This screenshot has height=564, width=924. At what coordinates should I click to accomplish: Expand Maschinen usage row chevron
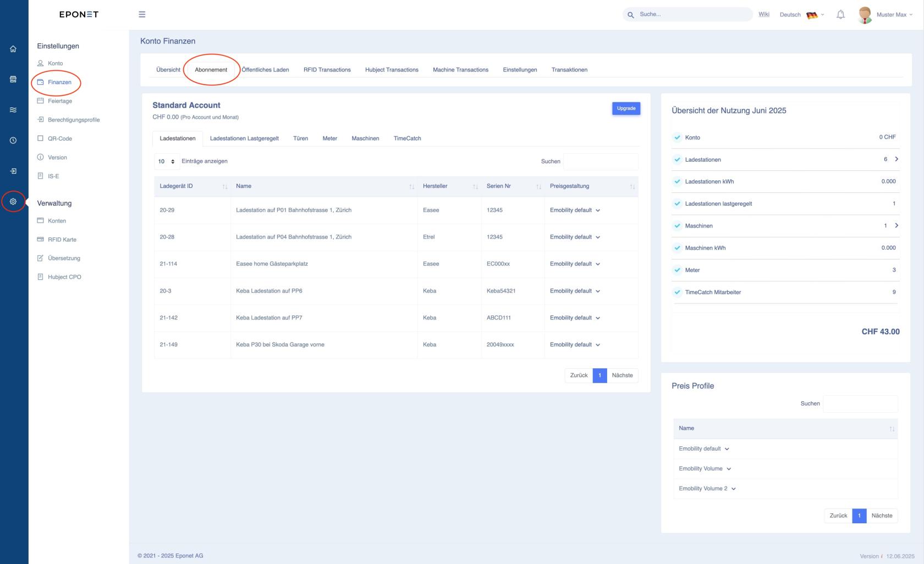coord(897,225)
